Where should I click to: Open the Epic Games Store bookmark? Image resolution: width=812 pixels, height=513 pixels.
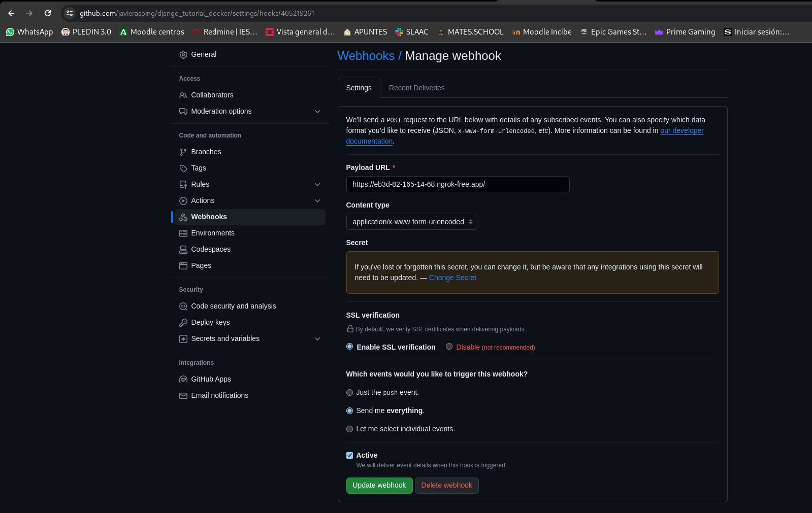(613, 32)
